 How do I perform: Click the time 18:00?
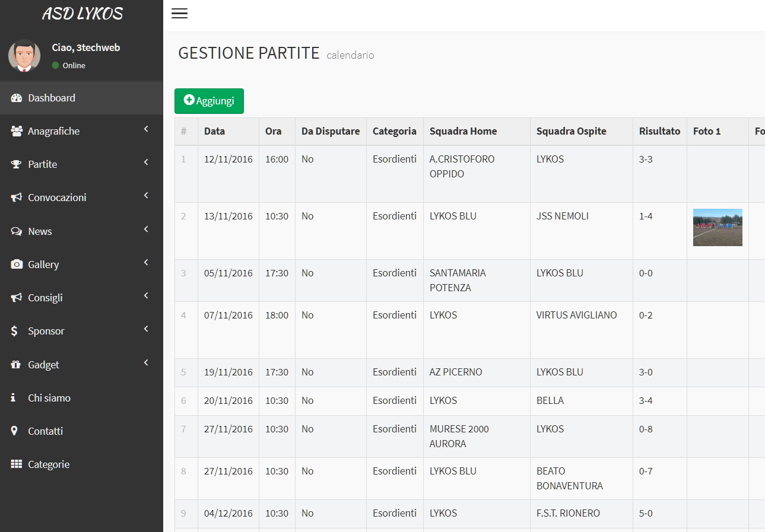point(277,315)
